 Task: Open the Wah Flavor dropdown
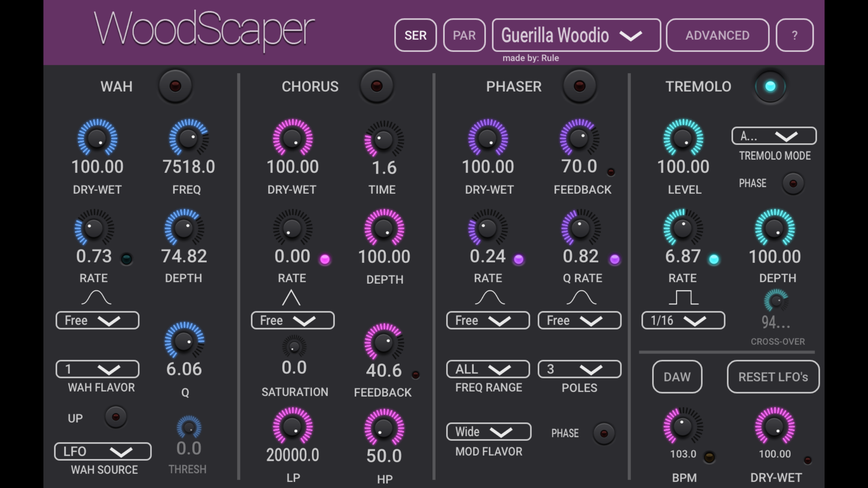pos(97,369)
